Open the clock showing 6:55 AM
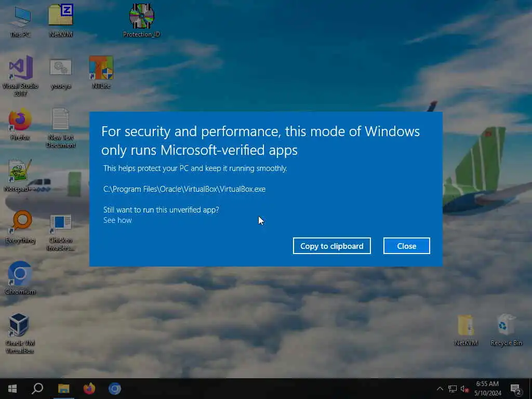The image size is (532, 399). point(487,389)
